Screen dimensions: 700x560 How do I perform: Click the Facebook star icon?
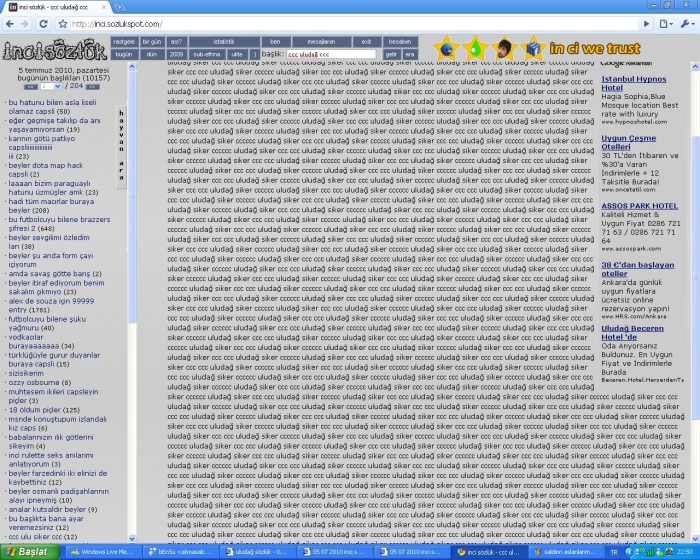533,48
